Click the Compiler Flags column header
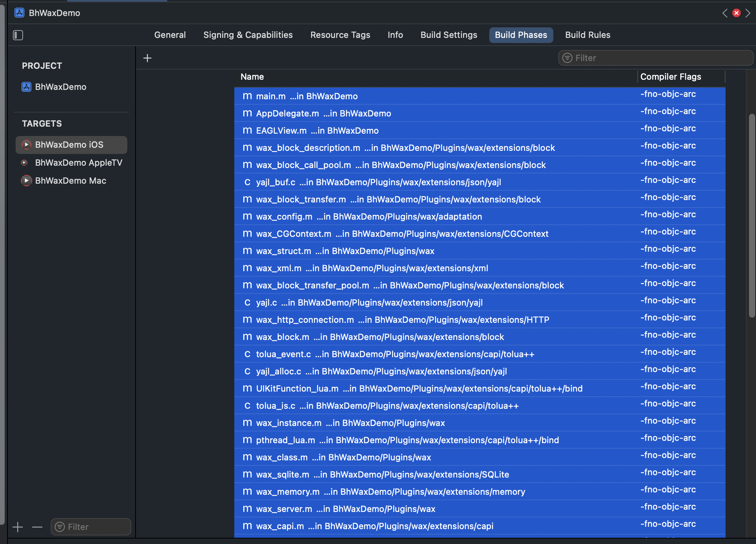Viewport: 756px width, 544px height. [x=670, y=77]
